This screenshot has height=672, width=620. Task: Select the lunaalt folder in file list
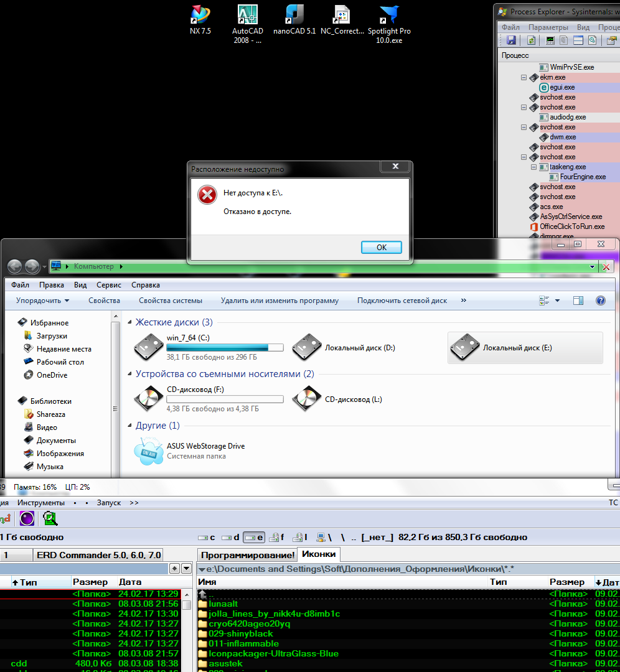pyautogui.click(x=223, y=604)
